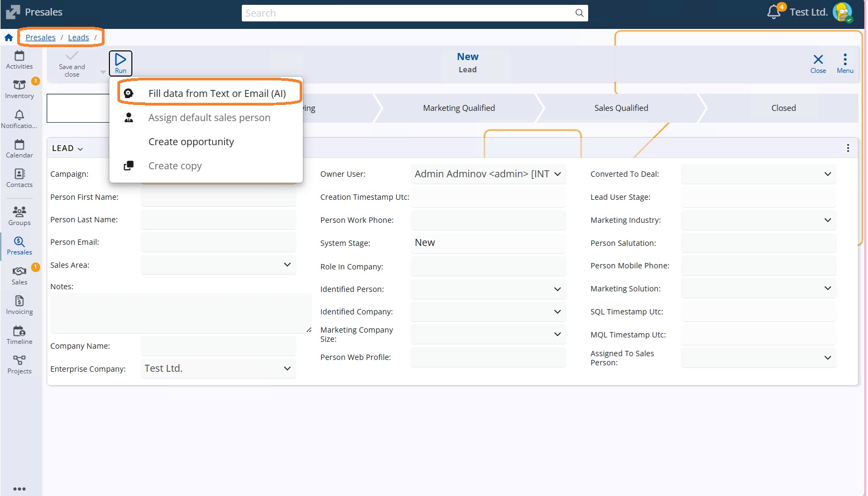Show more sidebar items via ellipsis
The image size is (868, 496).
[x=19, y=489]
